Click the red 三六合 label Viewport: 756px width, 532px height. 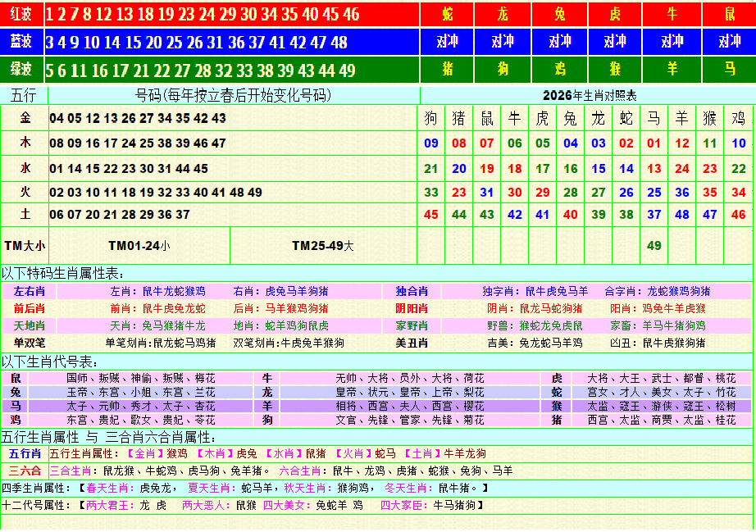point(25,471)
